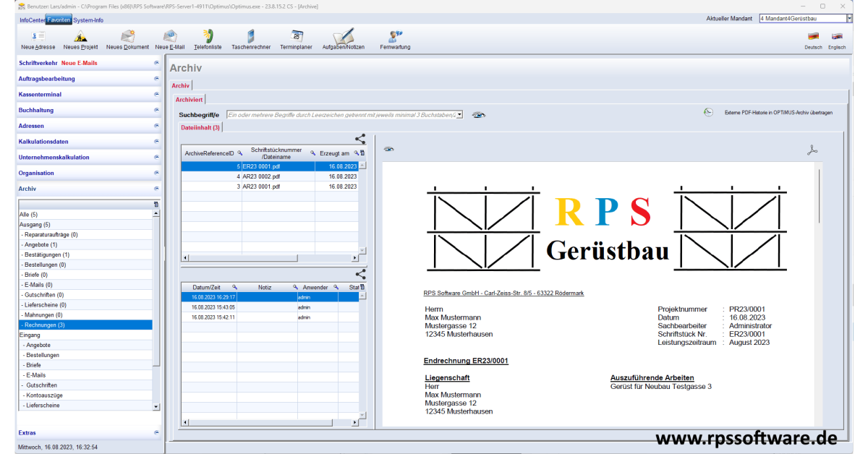Open the Dateiinhalt (3) tab
Viewport: 868px width, 454px height.
pyautogui.click(x=201, y=128)
